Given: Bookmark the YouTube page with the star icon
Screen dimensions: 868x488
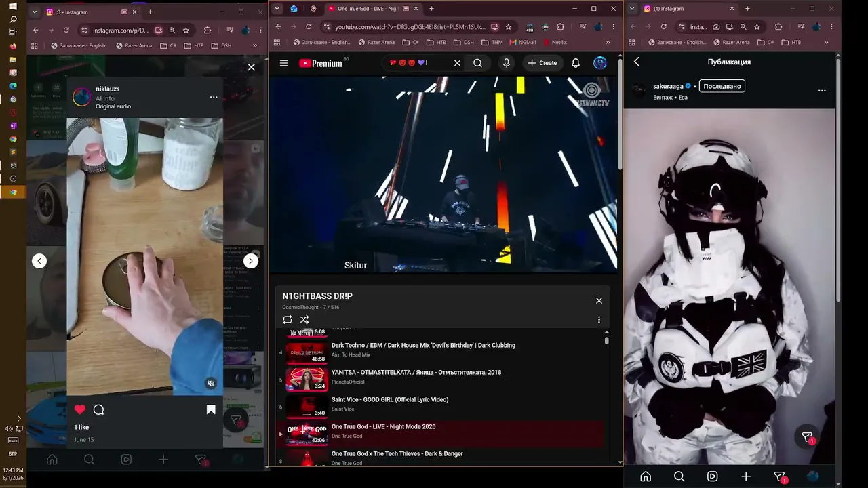Looking at the screenshot, I should pos(509,27).
